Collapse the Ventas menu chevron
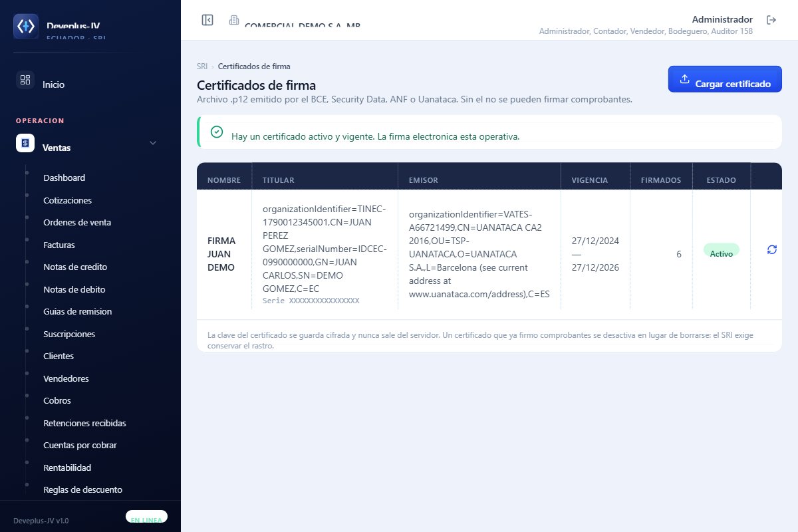 click(x=153, y=143)
